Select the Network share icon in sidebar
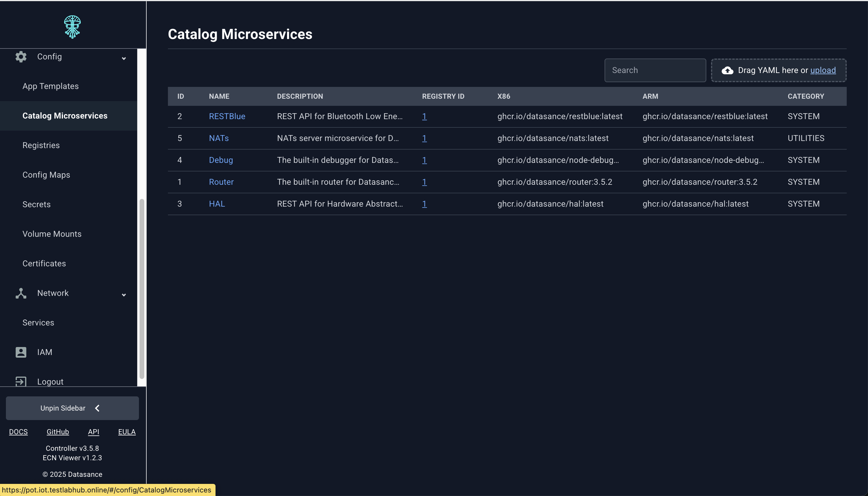 click(20, 293)
